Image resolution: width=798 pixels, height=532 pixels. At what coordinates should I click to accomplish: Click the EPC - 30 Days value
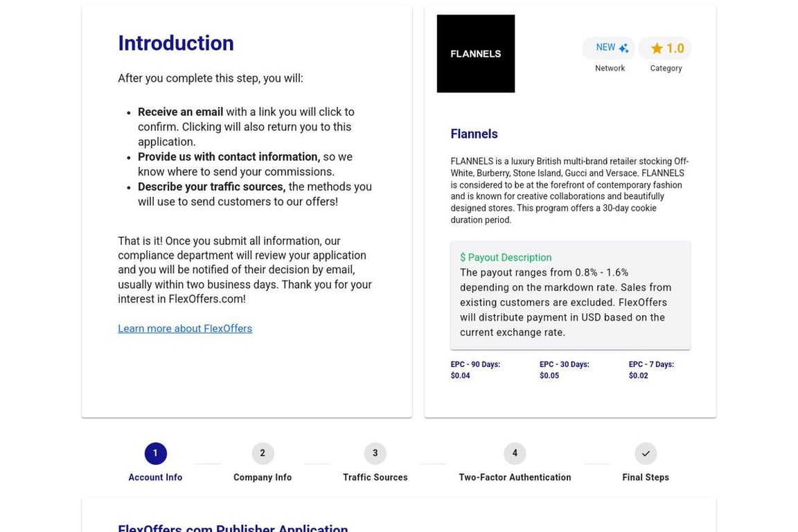point(549,375)
